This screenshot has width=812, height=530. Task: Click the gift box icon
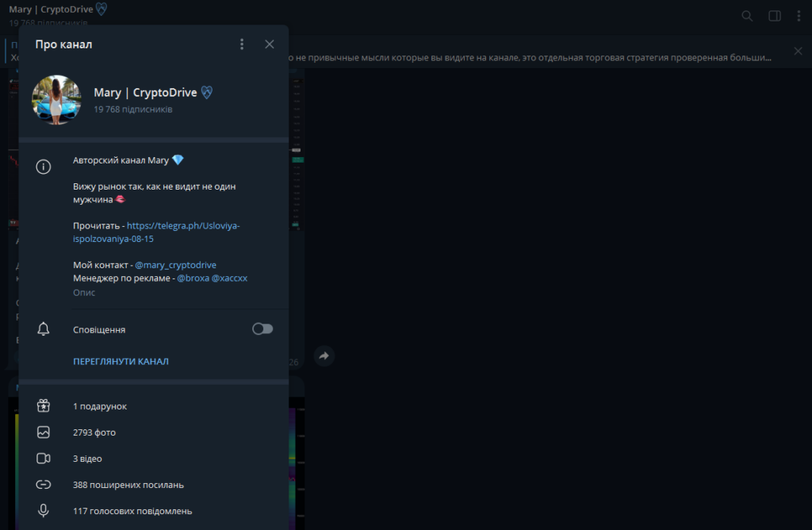pyautogui.click(x=44, y=405)
